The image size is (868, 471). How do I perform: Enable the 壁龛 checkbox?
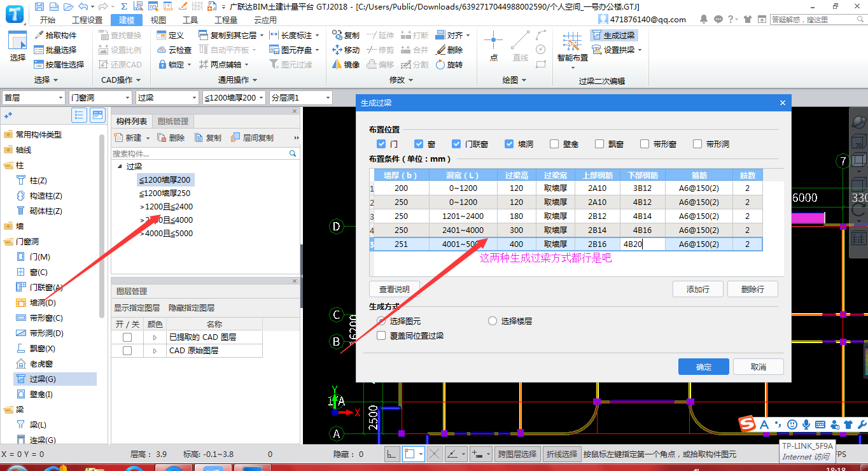(554, 144)
